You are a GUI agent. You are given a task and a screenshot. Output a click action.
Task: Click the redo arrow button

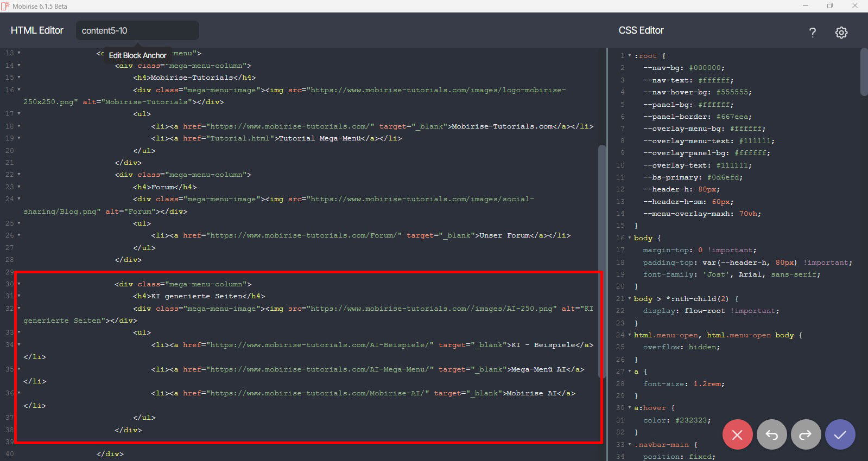pos(806,434)
